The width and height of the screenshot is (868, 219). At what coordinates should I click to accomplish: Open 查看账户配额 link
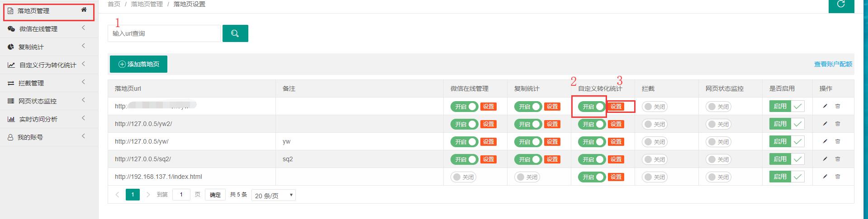click(x=833, y=64)
